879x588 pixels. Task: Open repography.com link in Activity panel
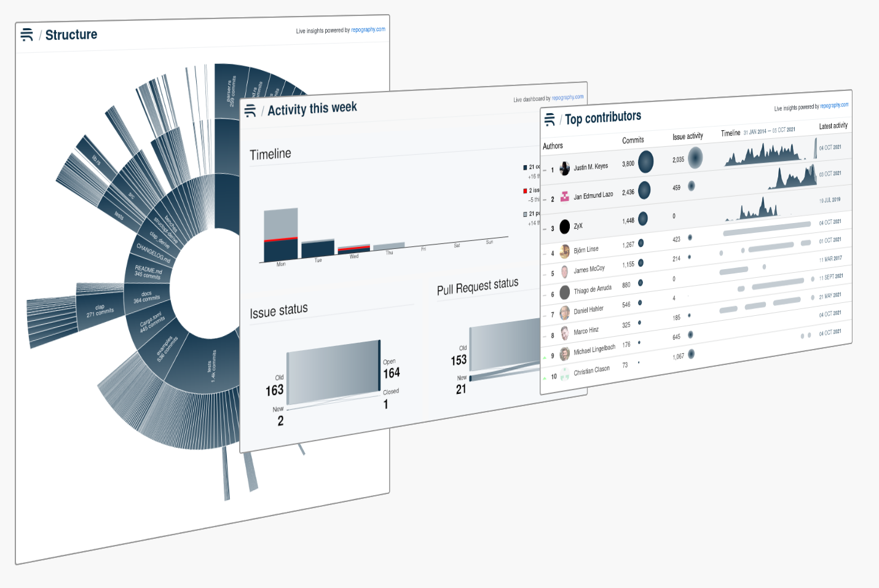pos(567,98)
